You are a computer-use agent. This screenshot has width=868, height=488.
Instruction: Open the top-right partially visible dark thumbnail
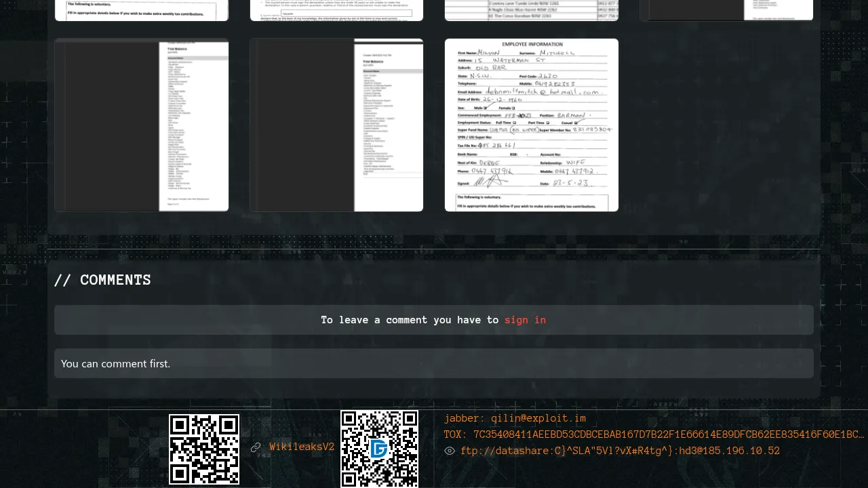tap(726, 10)
